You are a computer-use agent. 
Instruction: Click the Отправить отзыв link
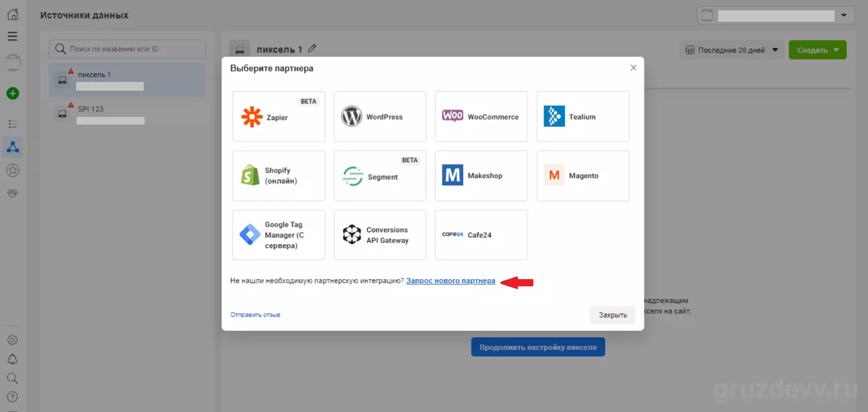coord(255,315)
